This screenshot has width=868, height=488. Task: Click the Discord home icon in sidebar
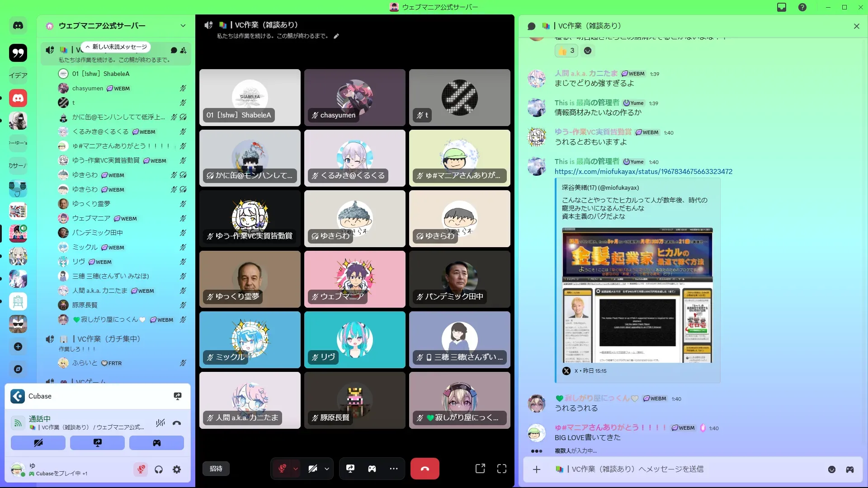point(18,26)
